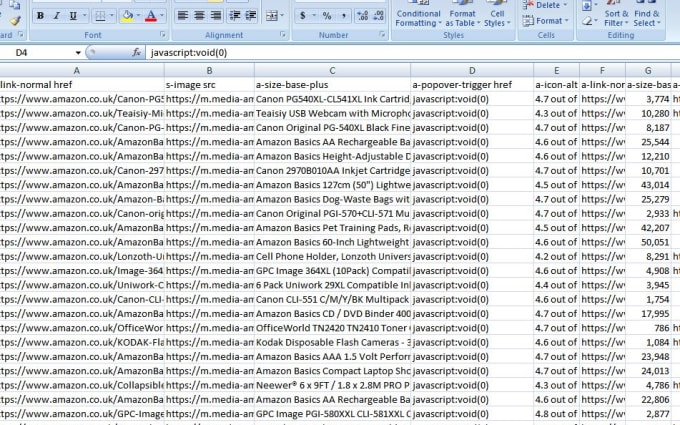Toggle Bold formatting
The image size is (680, 425).
tap(40, 16)
